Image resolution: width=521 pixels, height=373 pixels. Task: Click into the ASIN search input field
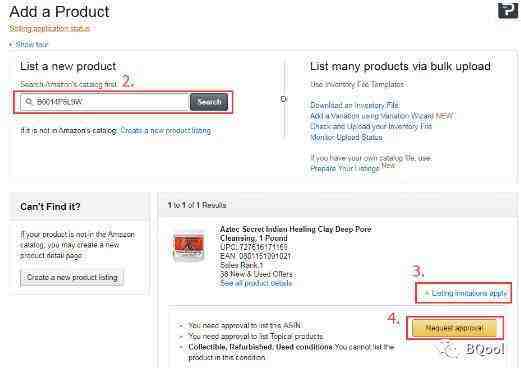click(x=105, y=102)
